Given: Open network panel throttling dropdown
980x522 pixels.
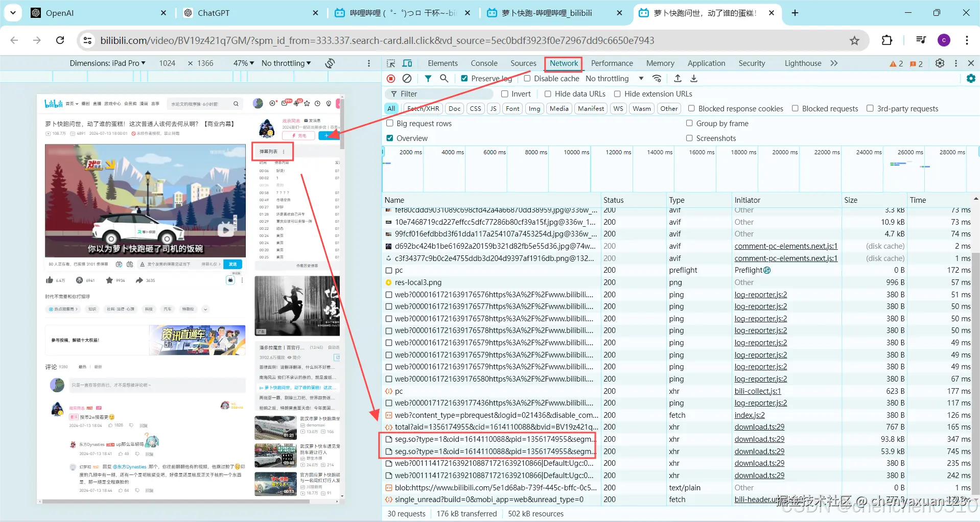Looking at the screenshot, I should [615, 79].
